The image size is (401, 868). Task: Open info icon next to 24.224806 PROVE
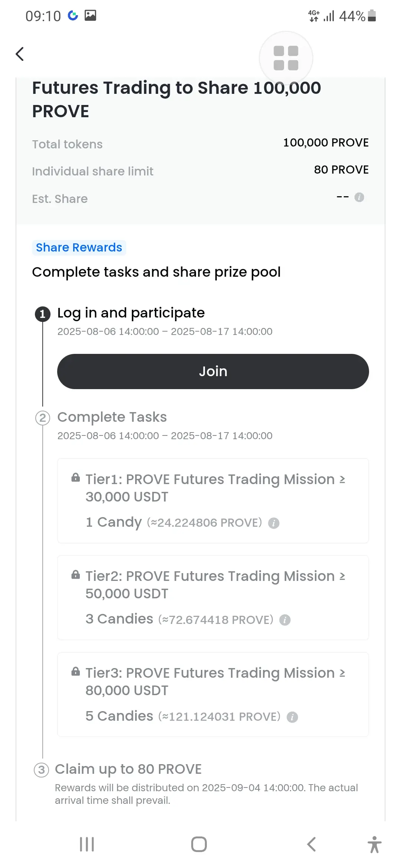274,523
